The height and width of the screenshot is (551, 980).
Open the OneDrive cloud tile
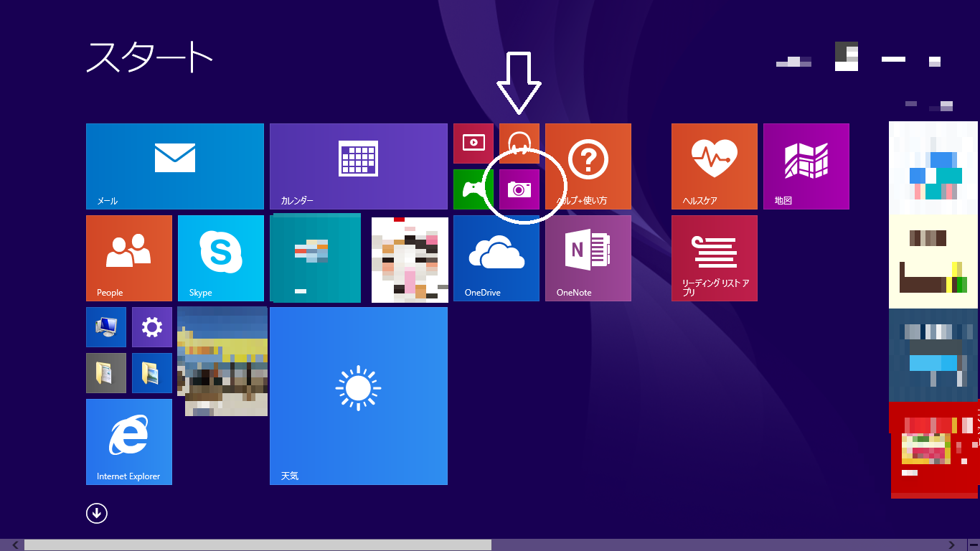click(496, 258)
